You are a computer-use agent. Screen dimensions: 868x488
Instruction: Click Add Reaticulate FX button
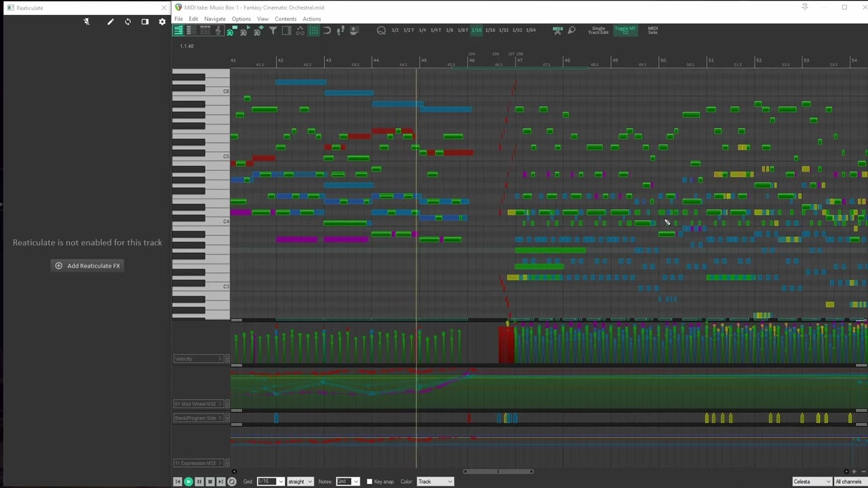pos(87,266)
